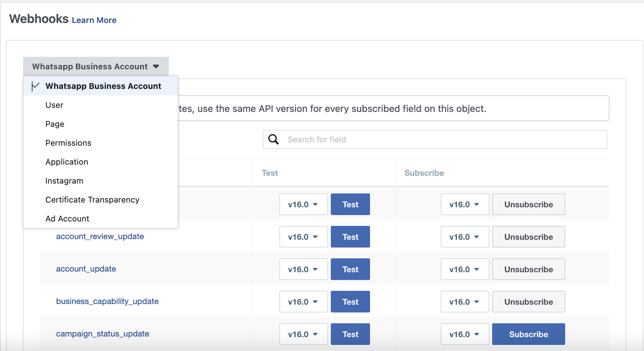Open the account_review_update field link
Screen dimensions: 644x351
coord(100,236)
